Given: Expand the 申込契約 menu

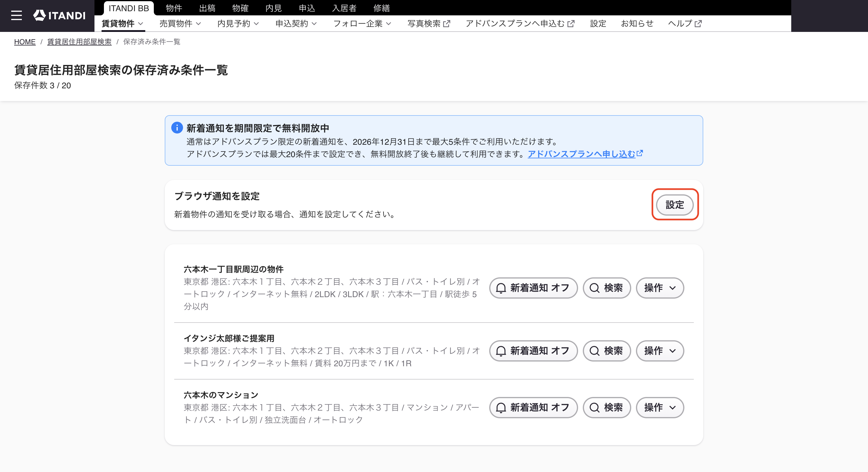Looking at the screenshot, I should (296, 24).
